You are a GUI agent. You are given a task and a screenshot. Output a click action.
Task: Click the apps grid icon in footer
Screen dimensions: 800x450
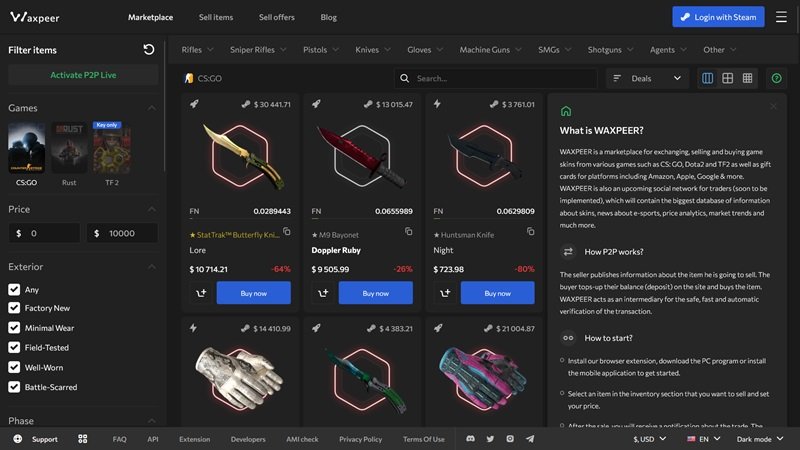[83, 439]
